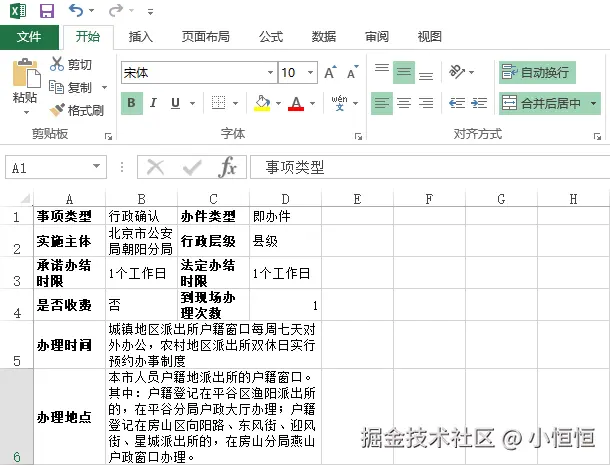Decrease indent icon
The image size is (610, 465).
click(457, 103)
